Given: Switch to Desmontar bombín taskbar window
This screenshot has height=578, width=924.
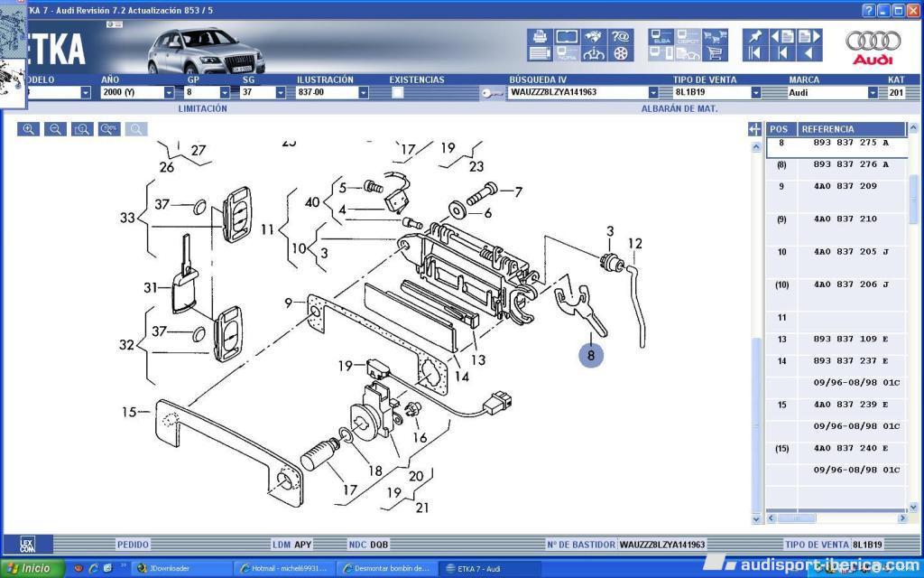Looking at the screenshot, I should (x=388, y=569).
